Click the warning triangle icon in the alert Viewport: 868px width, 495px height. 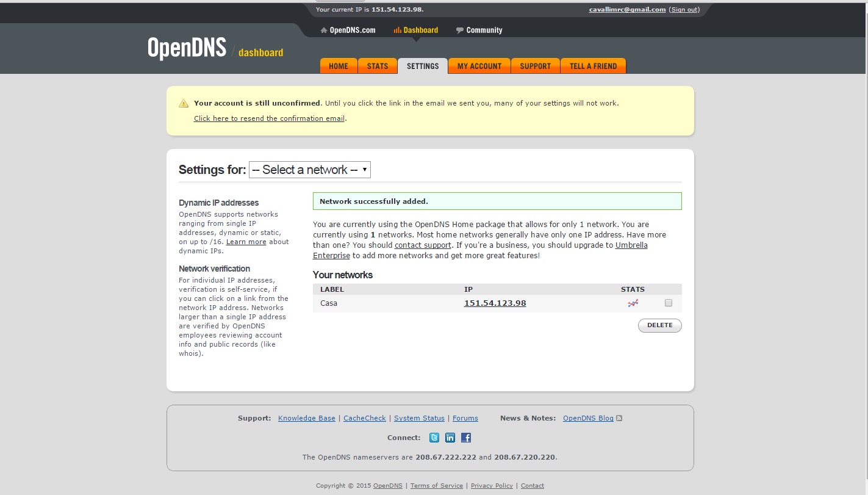[184, 104]
